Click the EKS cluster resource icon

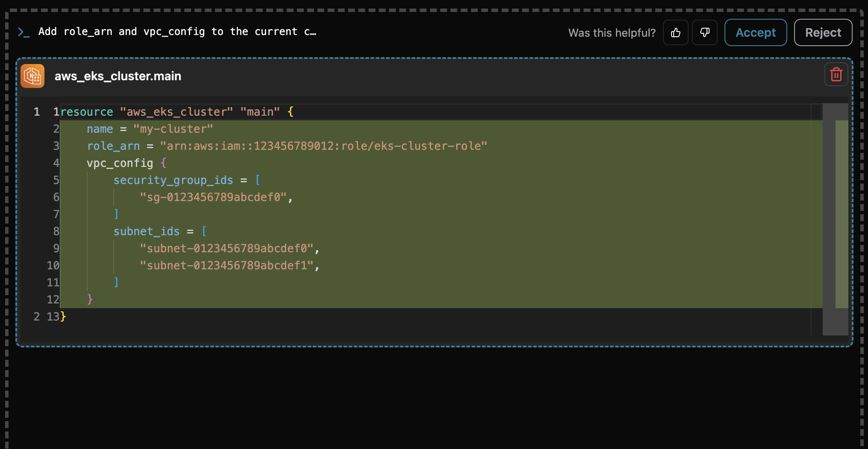(x=32, y=76)
